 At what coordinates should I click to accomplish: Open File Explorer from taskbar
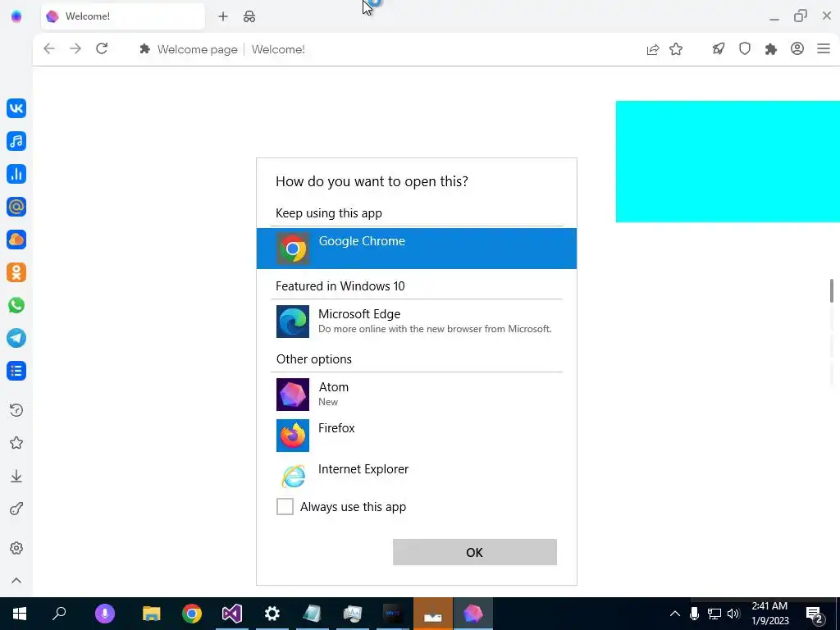point(152,614)
